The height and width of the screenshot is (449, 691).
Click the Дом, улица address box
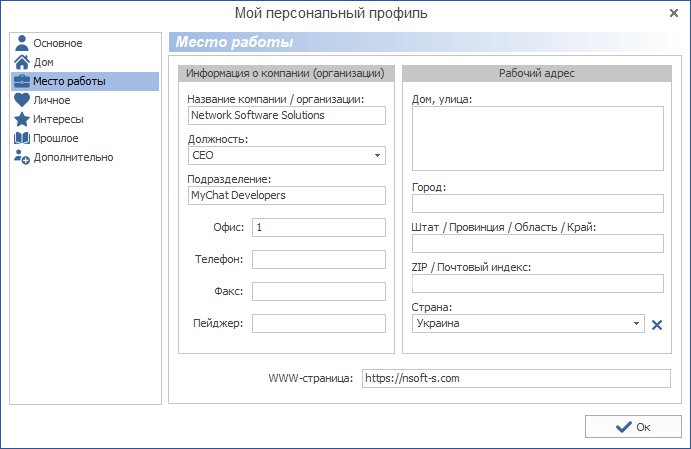[537, 139]
